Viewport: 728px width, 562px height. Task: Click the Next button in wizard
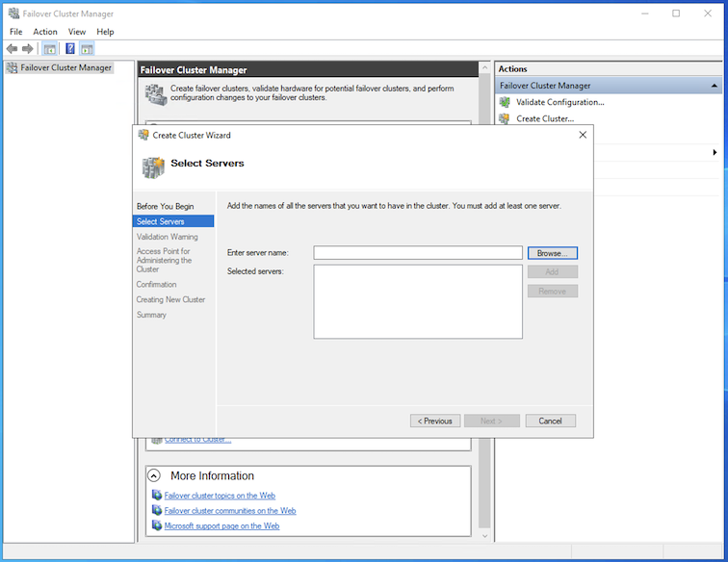(492, 421)
